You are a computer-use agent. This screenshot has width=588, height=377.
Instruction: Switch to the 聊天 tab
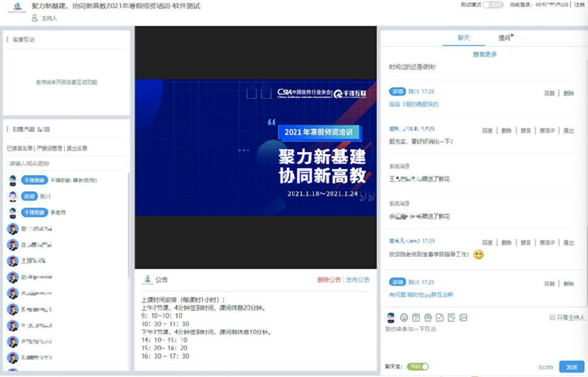tap(464, 38)
